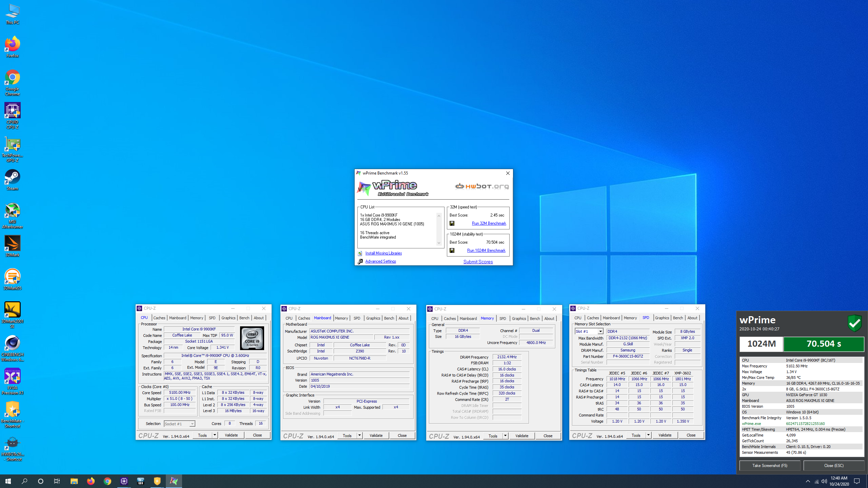This screenshot has height=488, width=868.
Task: Open SPD tab in Memory CPU-Z window
Action: 502,319
